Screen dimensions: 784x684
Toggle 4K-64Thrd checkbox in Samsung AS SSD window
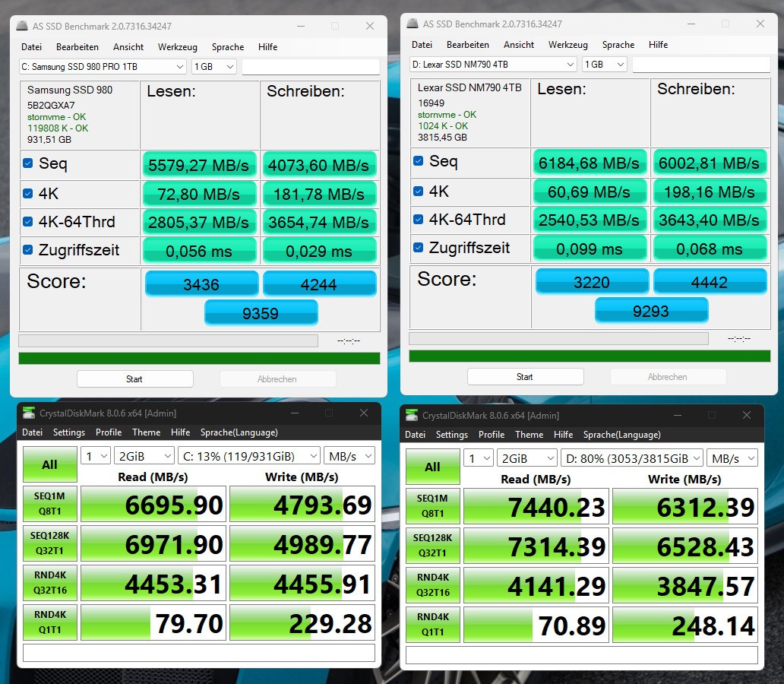click(x=28, y=221)
